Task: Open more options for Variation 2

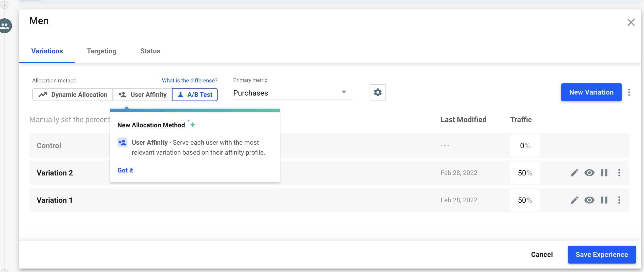Action: click(619, 173)
